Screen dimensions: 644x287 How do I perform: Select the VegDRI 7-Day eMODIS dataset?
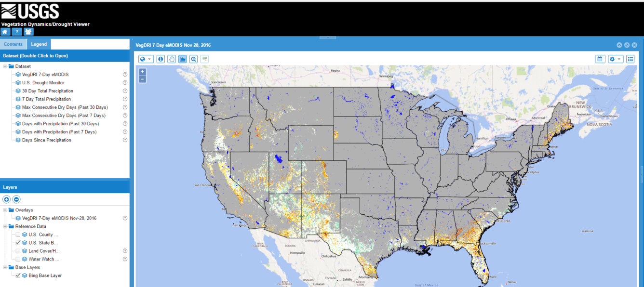(x=46, y=74)
